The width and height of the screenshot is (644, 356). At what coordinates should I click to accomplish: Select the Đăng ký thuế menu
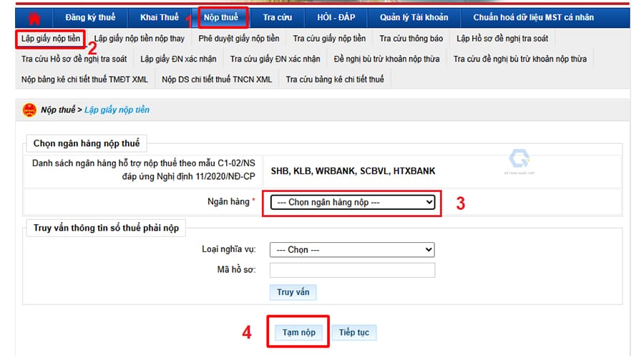tap(90, 17)
